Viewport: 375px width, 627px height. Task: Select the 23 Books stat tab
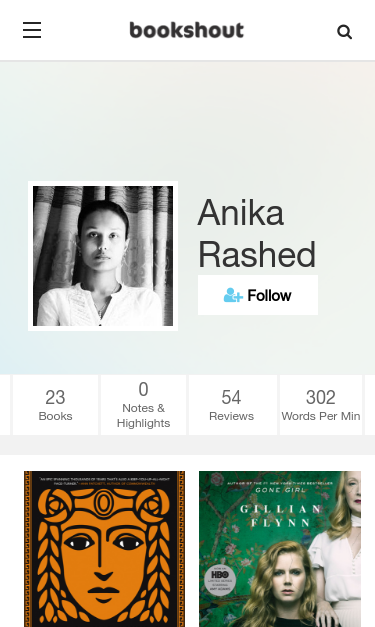pos(55,405)
